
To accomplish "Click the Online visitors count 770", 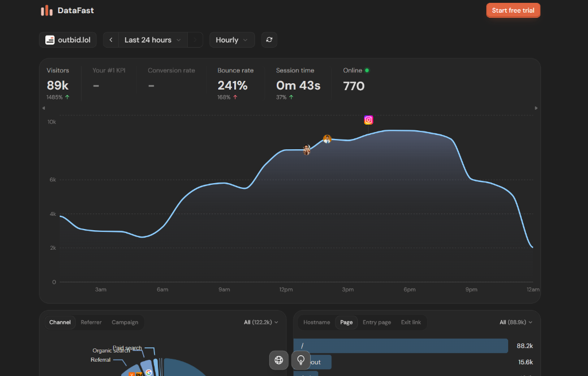I will [354, 86].
